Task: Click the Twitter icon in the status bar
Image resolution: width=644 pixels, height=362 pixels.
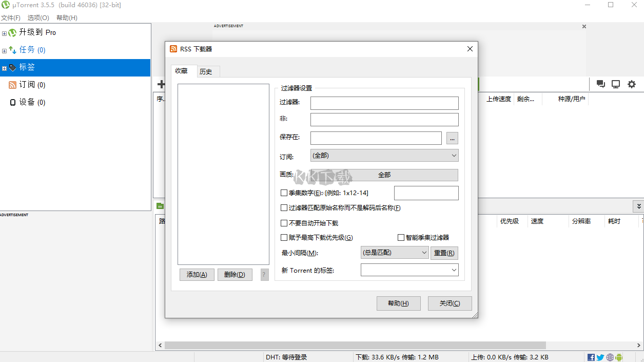Action: [x=600, y=357]
